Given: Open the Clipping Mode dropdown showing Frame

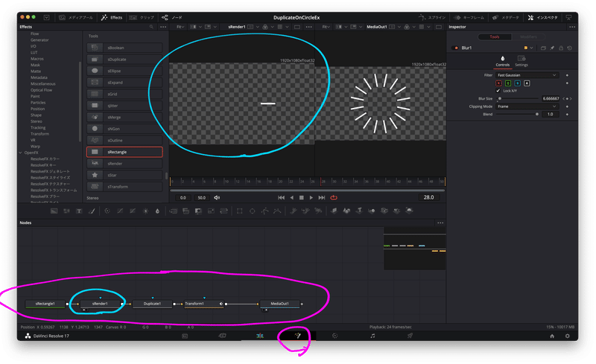Looking at the screenshot, I should point(527,106).
